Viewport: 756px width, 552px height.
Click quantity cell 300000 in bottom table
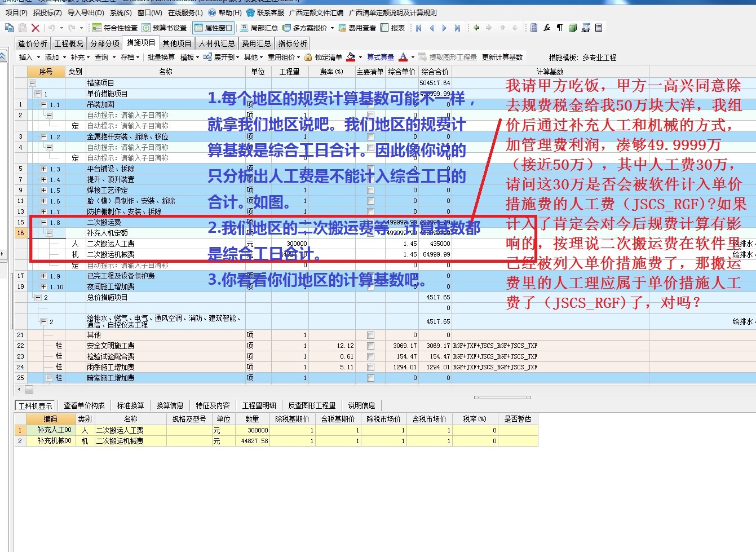coord(253,430)
